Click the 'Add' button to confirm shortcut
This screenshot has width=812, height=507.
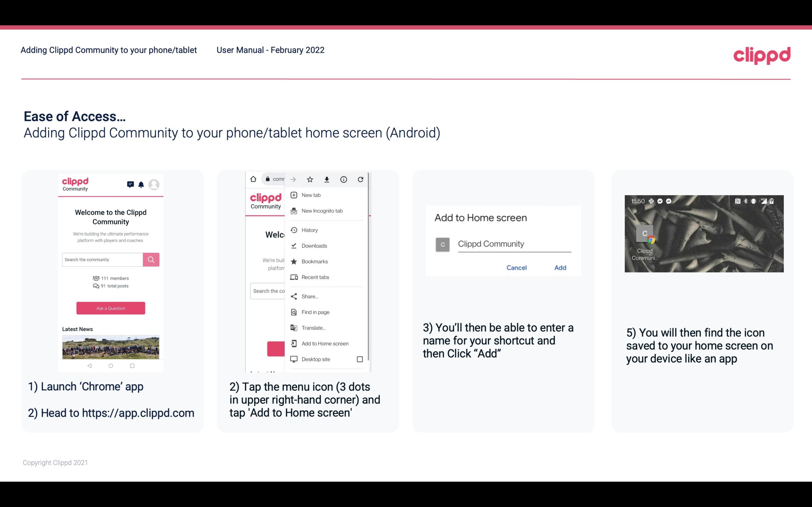[x=560, y=268]
